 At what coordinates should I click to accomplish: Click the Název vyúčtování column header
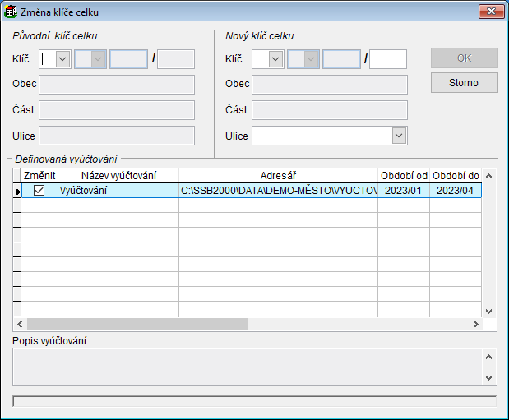(x=118, y=175)
